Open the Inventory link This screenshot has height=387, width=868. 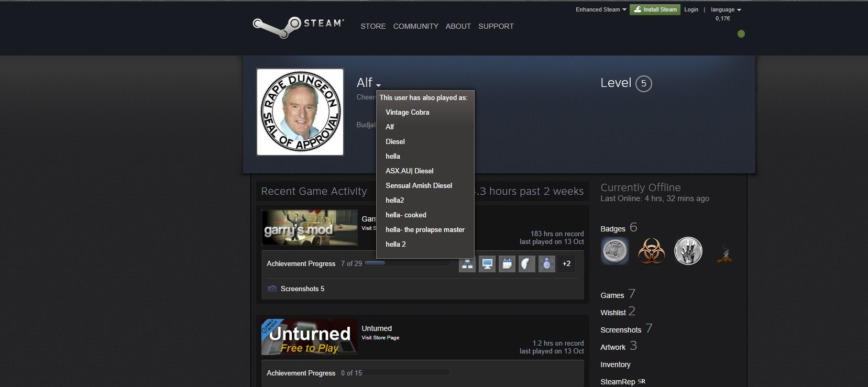[616, 365]
